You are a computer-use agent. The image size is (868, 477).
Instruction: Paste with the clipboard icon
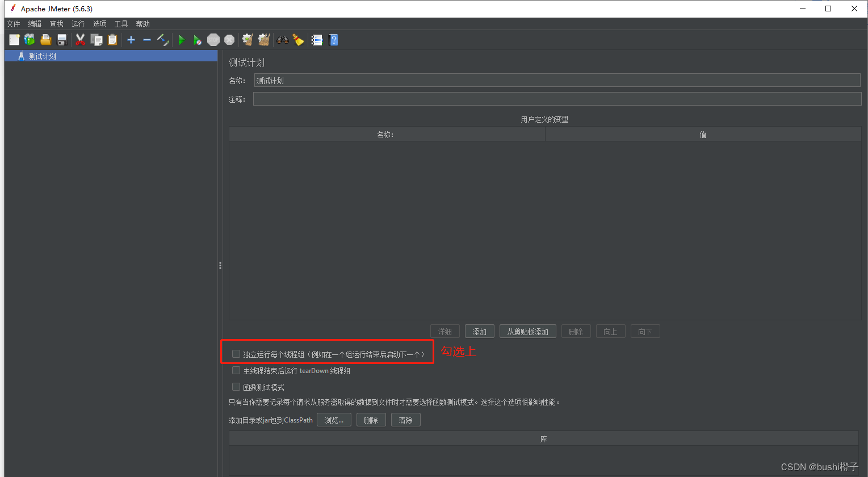pyautogui.click(x=112, y=40)
